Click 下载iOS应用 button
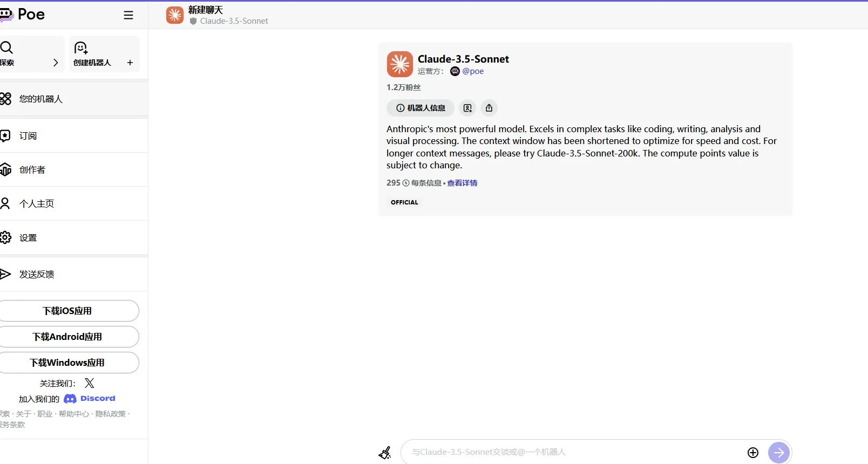The image size is (868, 464). [x=67, y=311]
